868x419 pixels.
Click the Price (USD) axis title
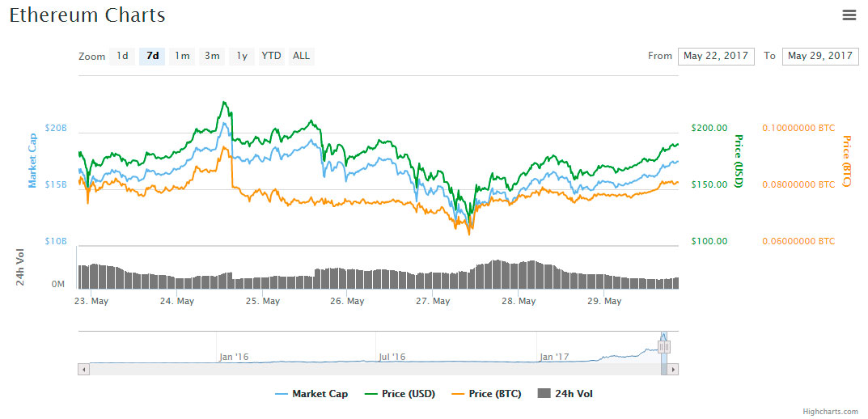click(738, 160)
